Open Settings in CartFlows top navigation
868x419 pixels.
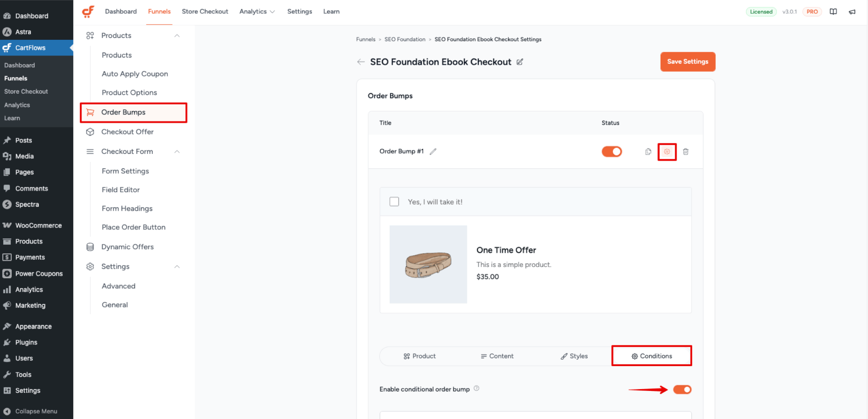300,11
